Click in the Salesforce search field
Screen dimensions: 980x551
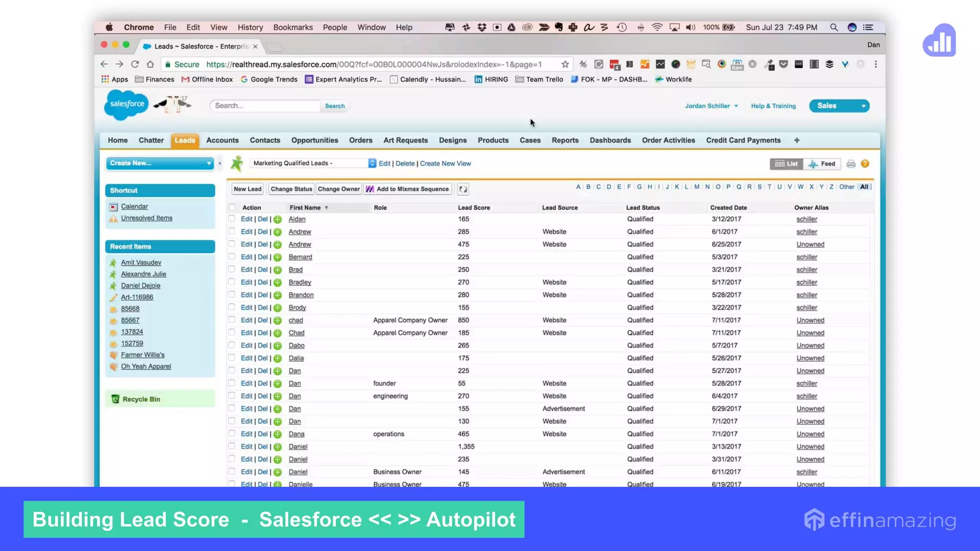coord(265,106)
